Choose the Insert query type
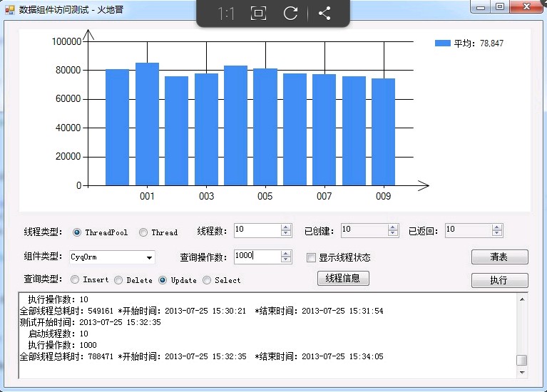547x392 pixels. (75, 280)
